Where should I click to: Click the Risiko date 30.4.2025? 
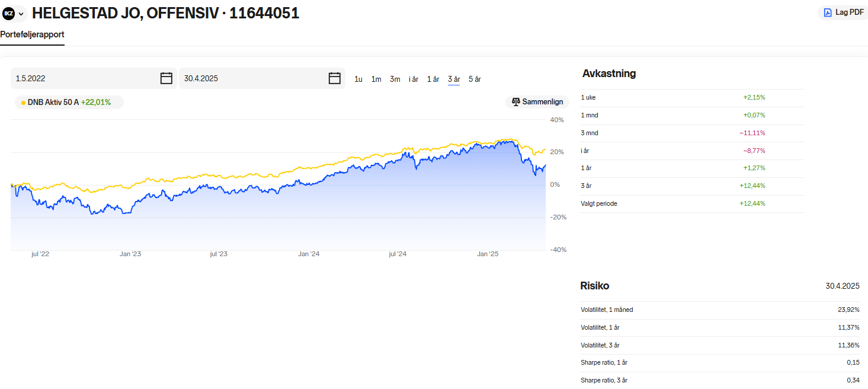pyautogui.click(x=843, y=286)
